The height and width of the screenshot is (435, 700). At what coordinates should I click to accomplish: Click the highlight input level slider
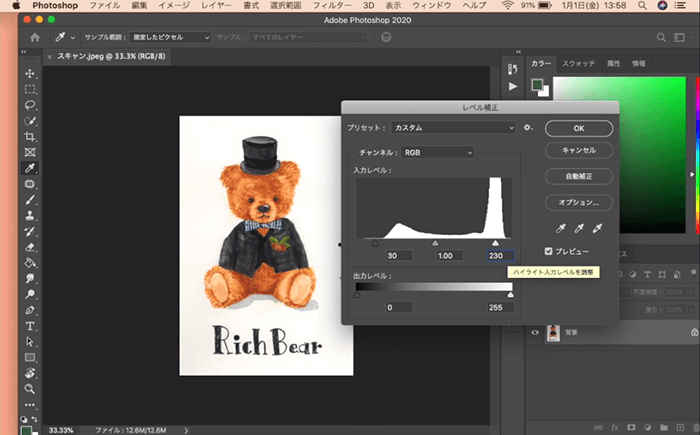[495, 243]
